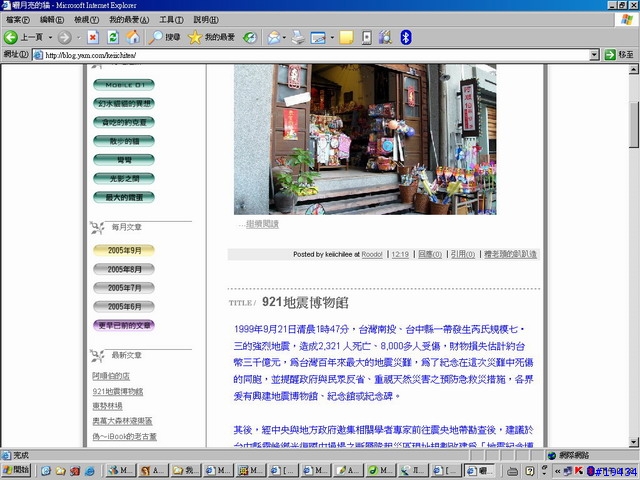This screenshot has height=480, width=640.
Task: Click the Mobile 01 link button
Action: (124, 85)
